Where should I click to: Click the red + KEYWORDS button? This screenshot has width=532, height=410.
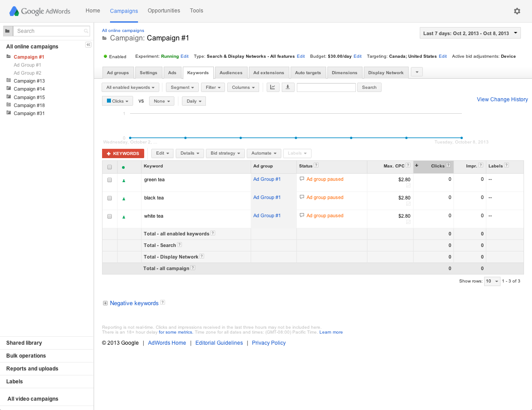(x=123, y=153)
